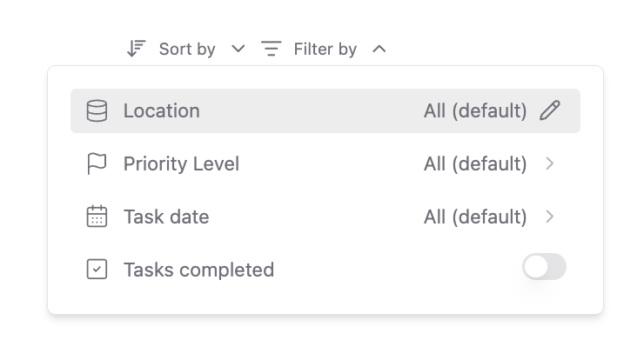The image size is (644, 360).
Task: Click the Task date calendar icon
Action: 97,217
